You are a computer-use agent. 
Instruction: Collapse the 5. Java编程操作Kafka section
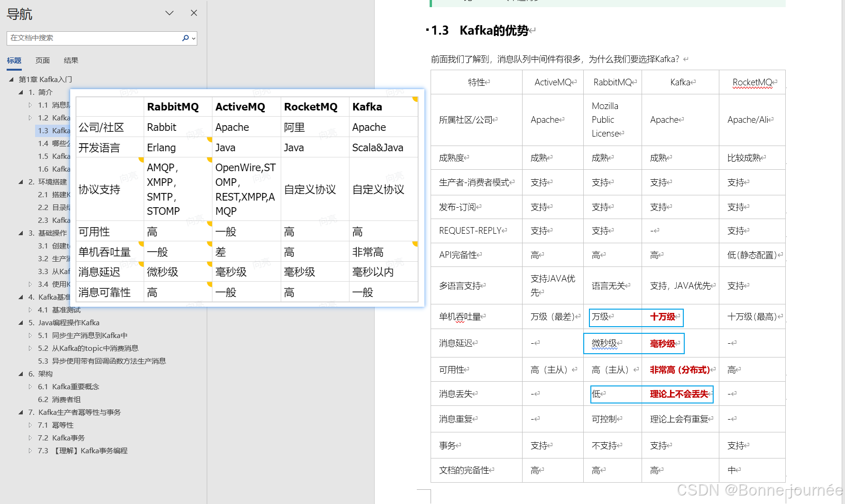[21, 322]
